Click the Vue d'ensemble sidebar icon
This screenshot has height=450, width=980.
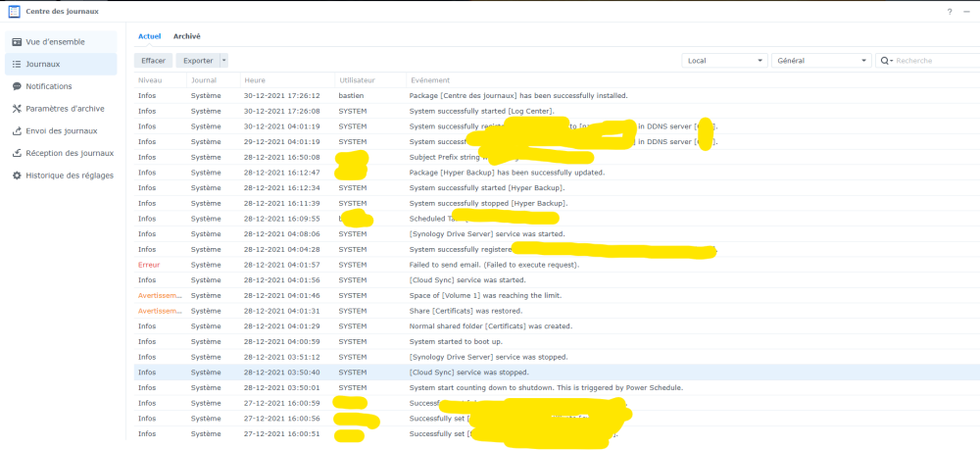click(17, 42)
